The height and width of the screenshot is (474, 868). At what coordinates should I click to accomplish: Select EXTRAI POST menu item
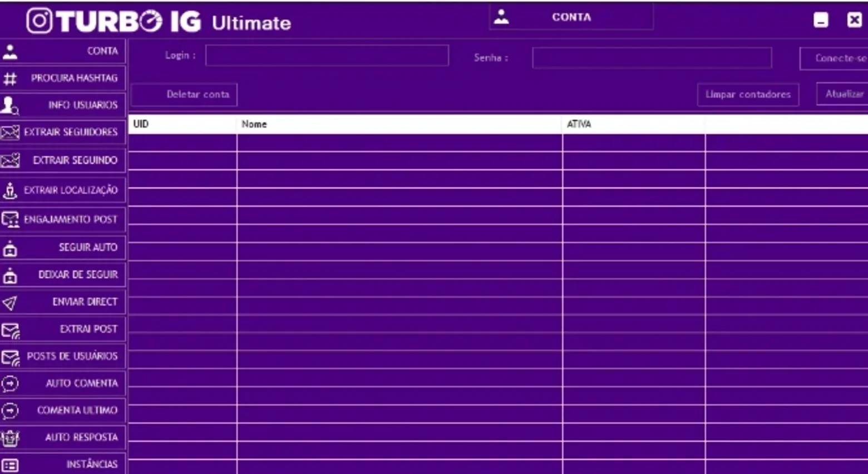(63, 329)
